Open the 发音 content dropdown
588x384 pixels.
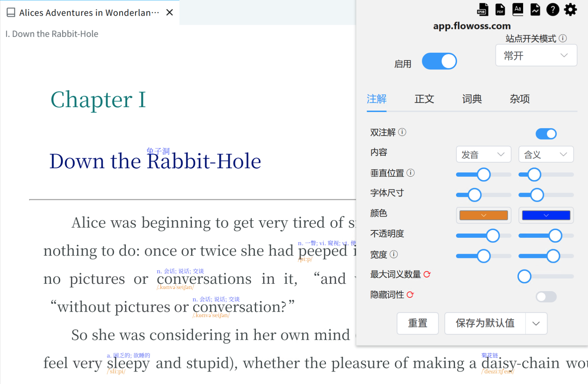point(484,154)
